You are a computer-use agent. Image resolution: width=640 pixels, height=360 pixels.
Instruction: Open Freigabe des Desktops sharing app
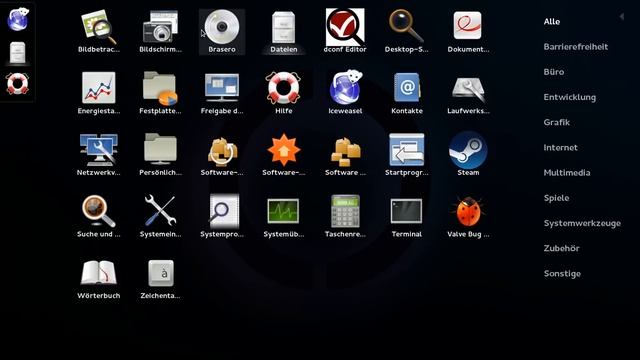click(222, 93)
